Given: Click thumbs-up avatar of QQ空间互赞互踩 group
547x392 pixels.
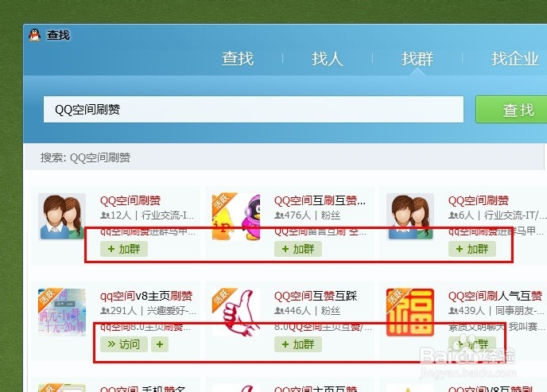Looking at the screenshot, I should (x=236, y=312).
